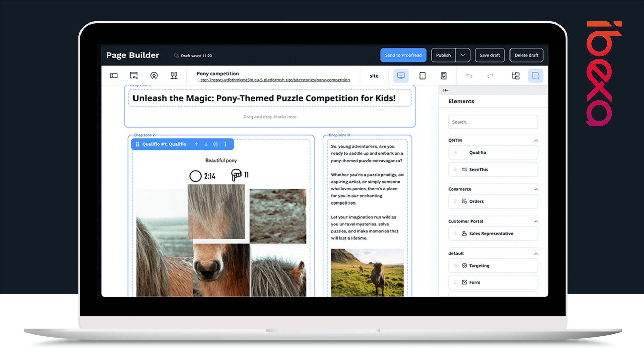Click the Qualifio element drag handle
Screen dimensions: 644x363
pyautogui.click(x=455, y=153)
